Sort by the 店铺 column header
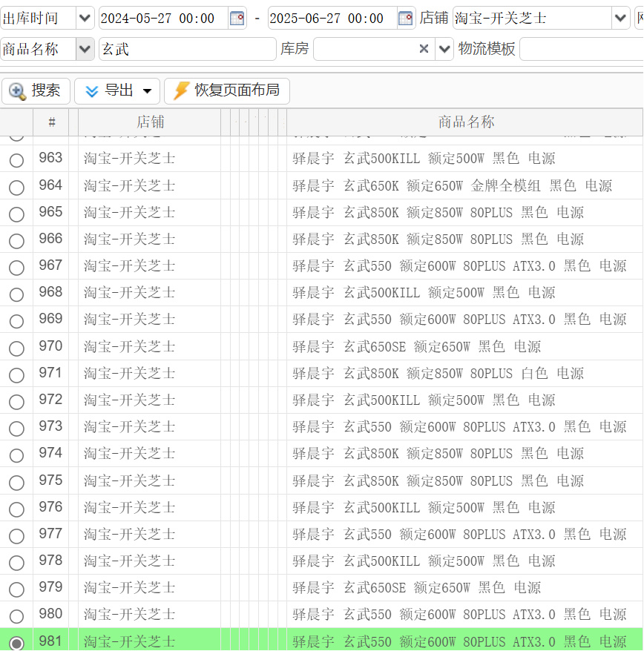Screen dimensions: 644x651 (x=150, y=122)
